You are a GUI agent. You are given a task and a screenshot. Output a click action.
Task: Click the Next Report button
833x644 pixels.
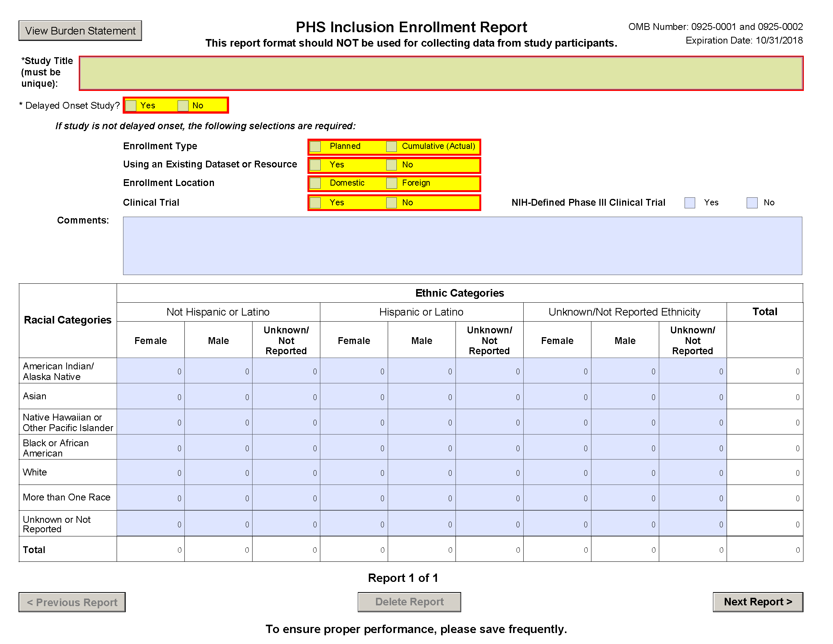tap(758, 602)
